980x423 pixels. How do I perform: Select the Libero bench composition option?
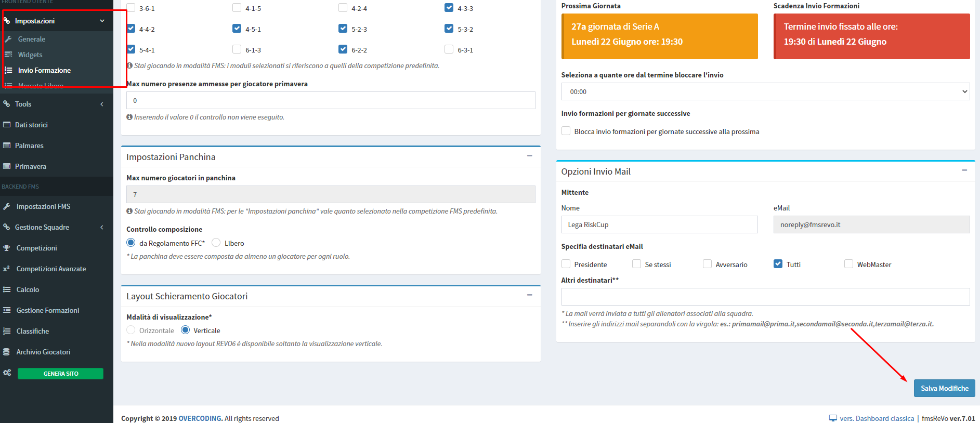216,243
